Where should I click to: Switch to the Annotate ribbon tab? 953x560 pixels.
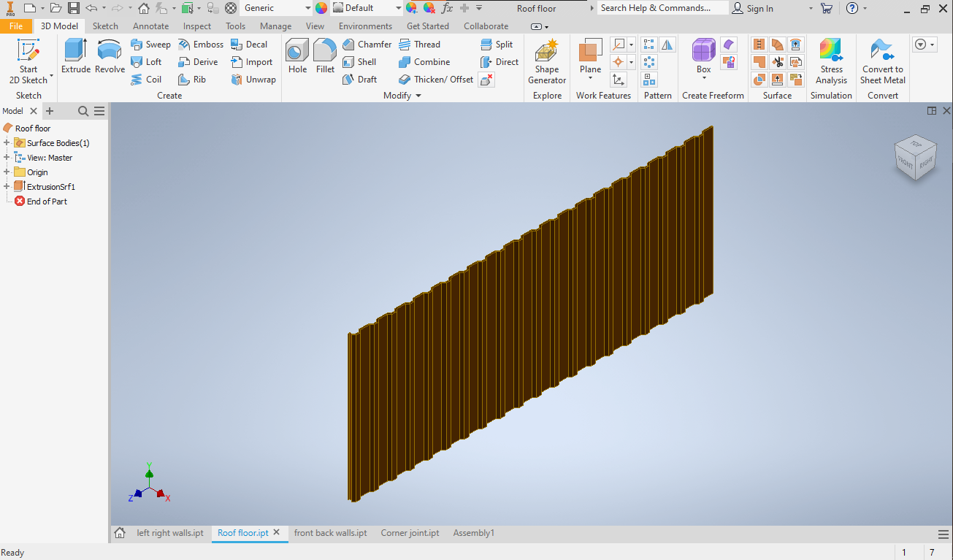coord(150,26)
